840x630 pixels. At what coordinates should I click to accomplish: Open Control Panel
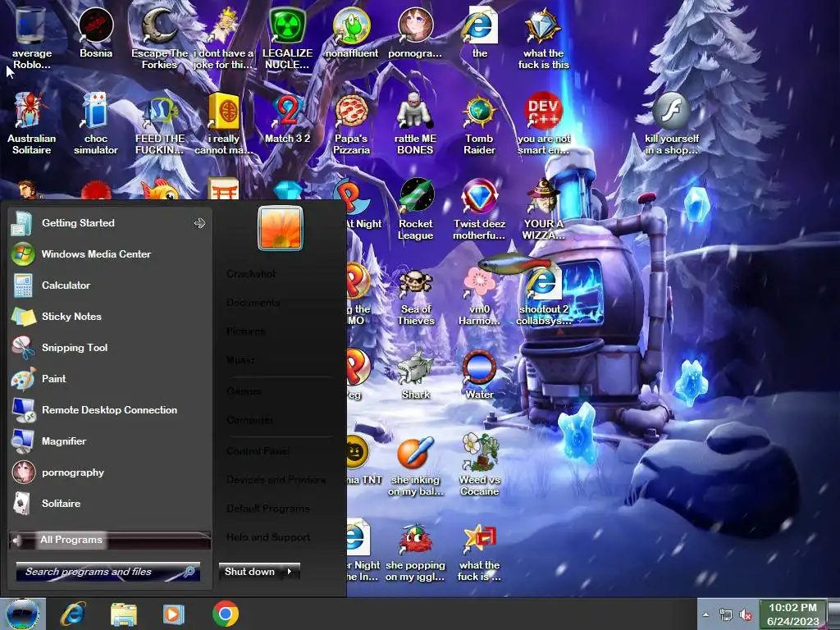258,451
